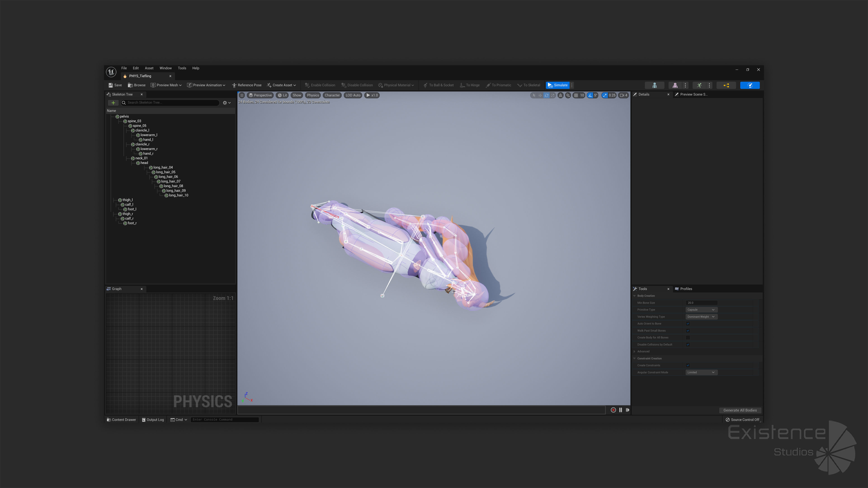Click the Simulate button

coord(558,85)
